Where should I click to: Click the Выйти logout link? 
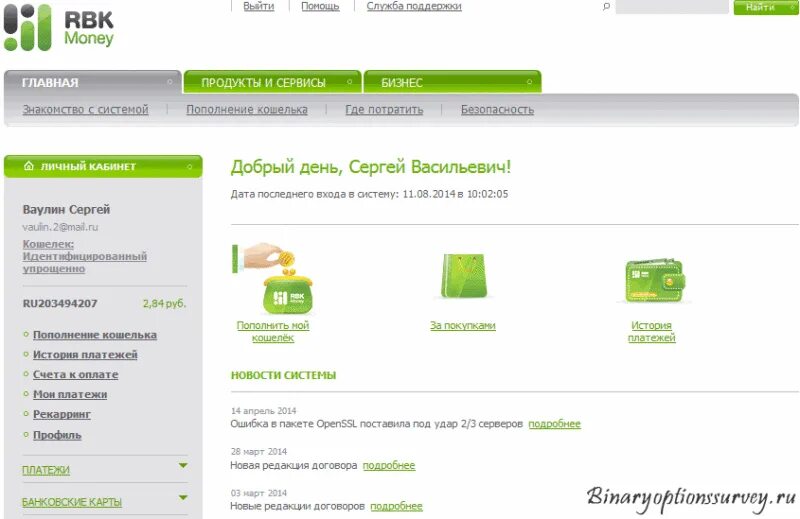259,6
